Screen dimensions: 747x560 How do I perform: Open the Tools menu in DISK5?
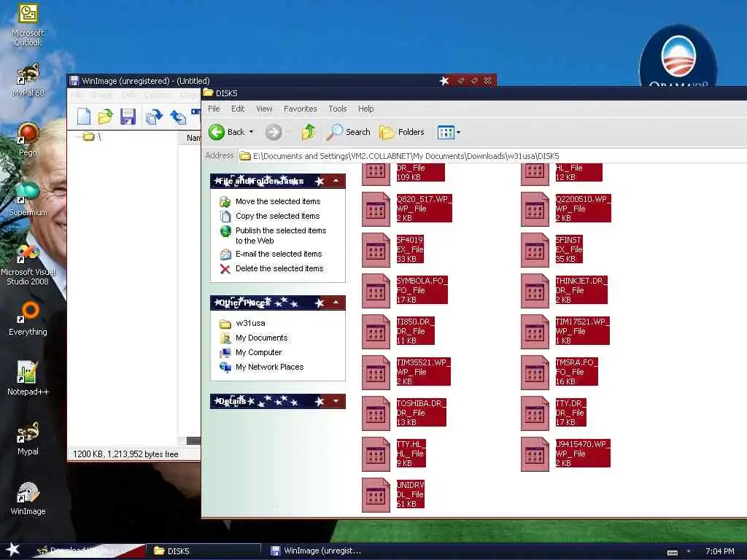338,109
